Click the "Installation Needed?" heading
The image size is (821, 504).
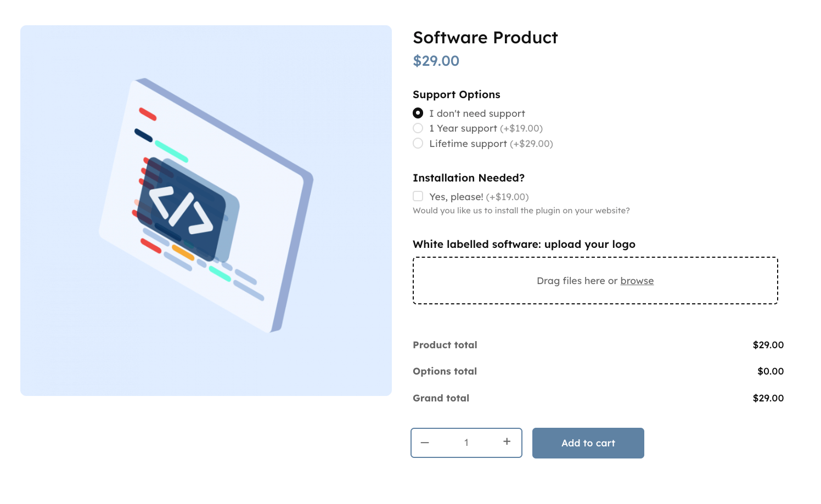tap(469, 178)
